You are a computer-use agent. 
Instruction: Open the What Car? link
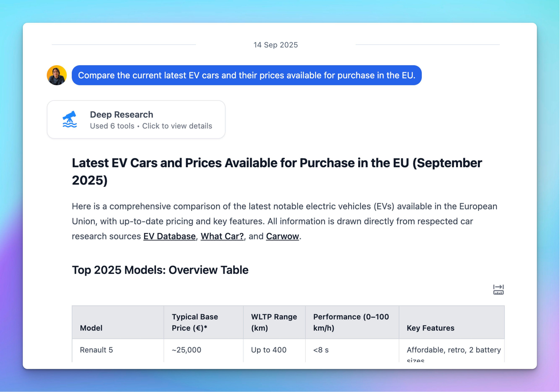[222, 236]
